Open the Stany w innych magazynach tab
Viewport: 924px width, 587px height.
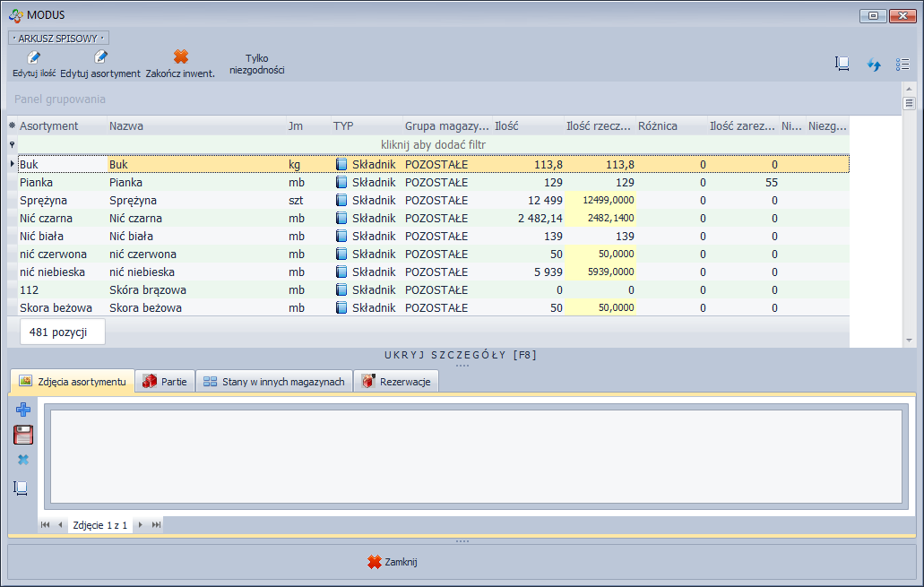pos(273,382)
